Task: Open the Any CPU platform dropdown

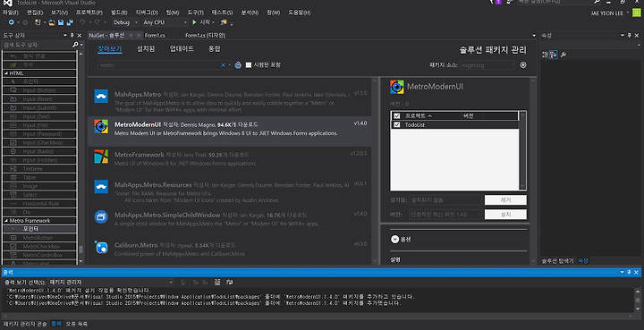Action: (165, 22)
